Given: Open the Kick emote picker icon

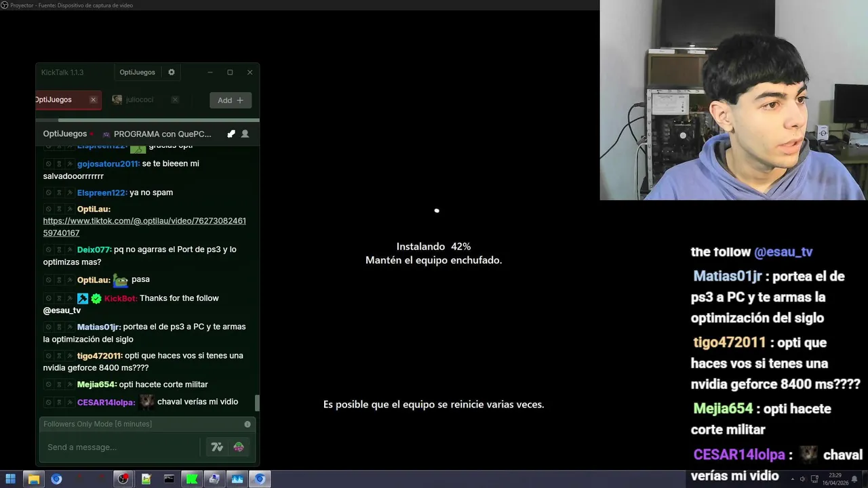Looking at the screenshot, I should pyautogui.click(x=239, y=447).
